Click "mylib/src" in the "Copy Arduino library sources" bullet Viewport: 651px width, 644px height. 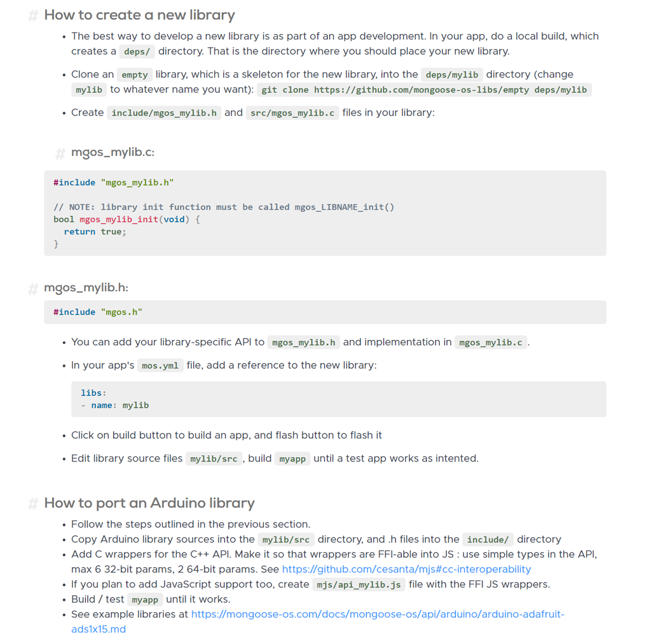pyautogui.click(x=286, y=540)
